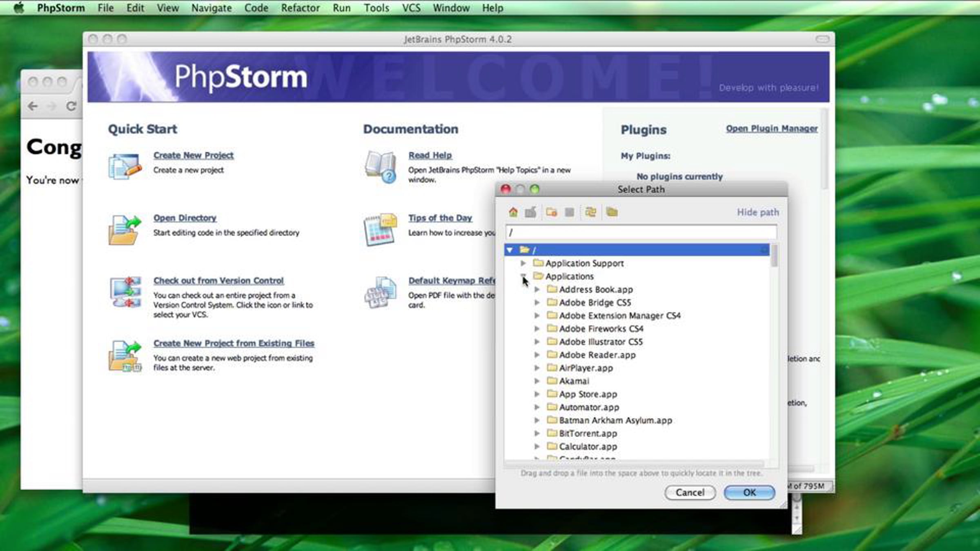980x551 pixels.
Task: Open the Tools menu
Action: point(376,8)
